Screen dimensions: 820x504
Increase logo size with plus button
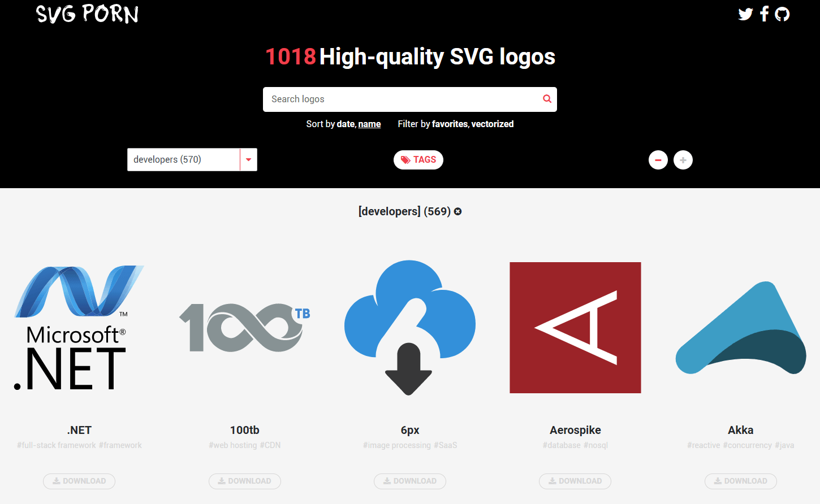coord(683,160)
